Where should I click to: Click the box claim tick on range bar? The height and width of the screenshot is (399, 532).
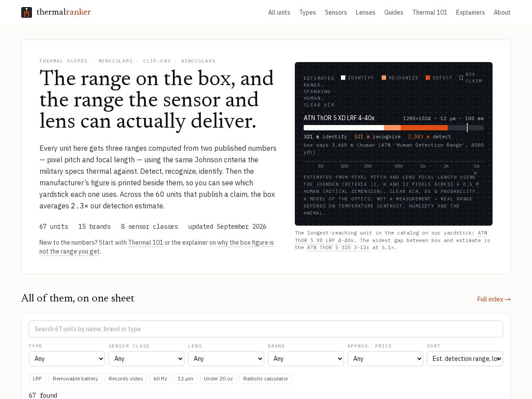coord(467,128)
